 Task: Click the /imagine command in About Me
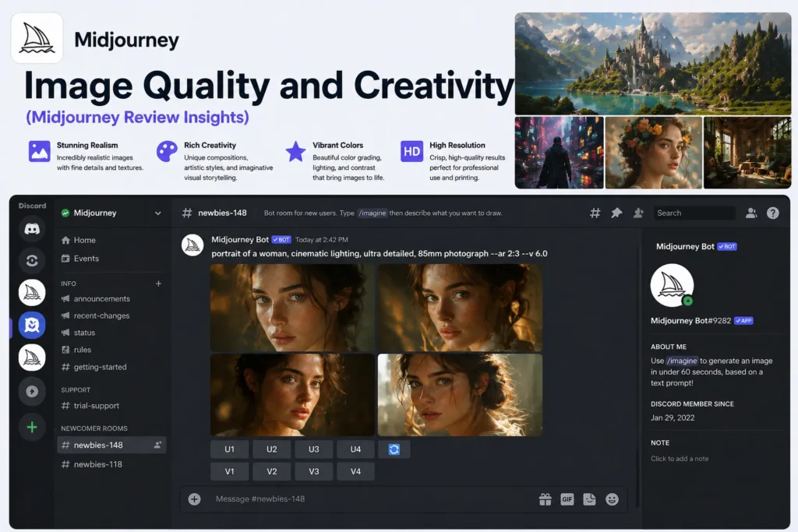click(x=682, y=361)
